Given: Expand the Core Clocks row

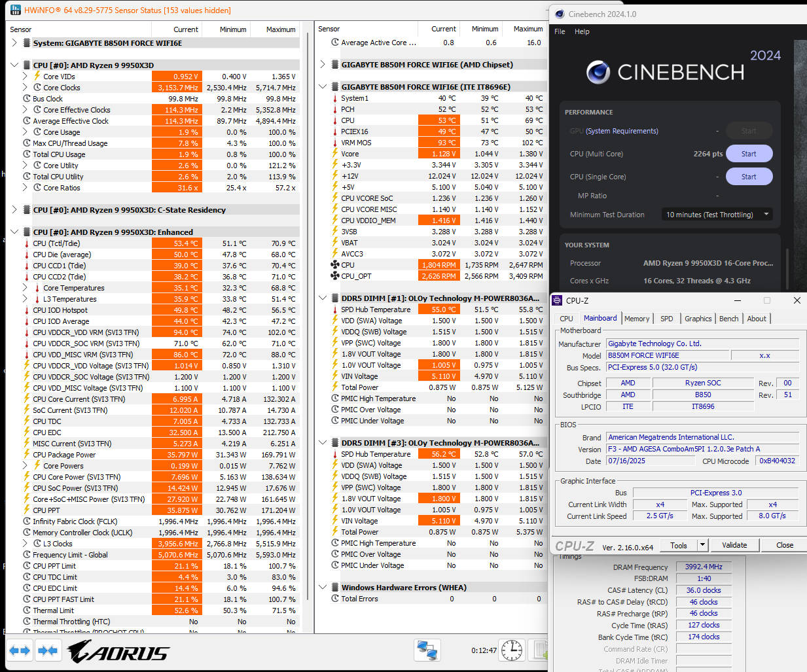Looking at the screenshot, I should click(x=25, y=88).
